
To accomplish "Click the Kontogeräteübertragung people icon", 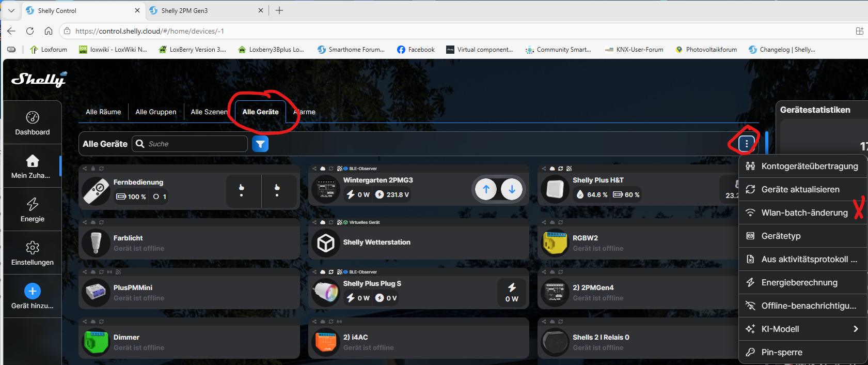I will point(750,166).
